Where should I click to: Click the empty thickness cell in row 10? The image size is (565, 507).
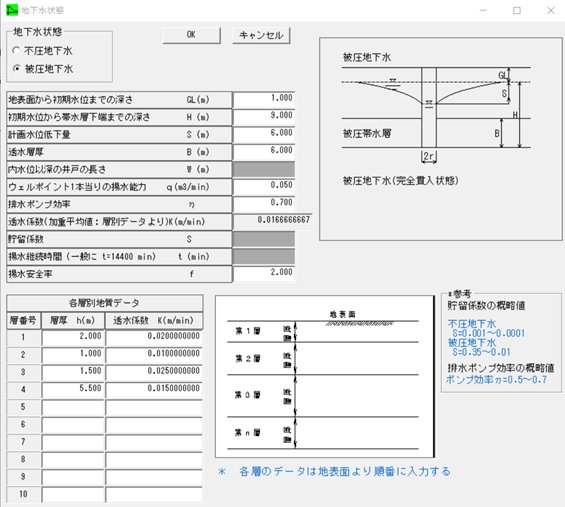(73, 494)
